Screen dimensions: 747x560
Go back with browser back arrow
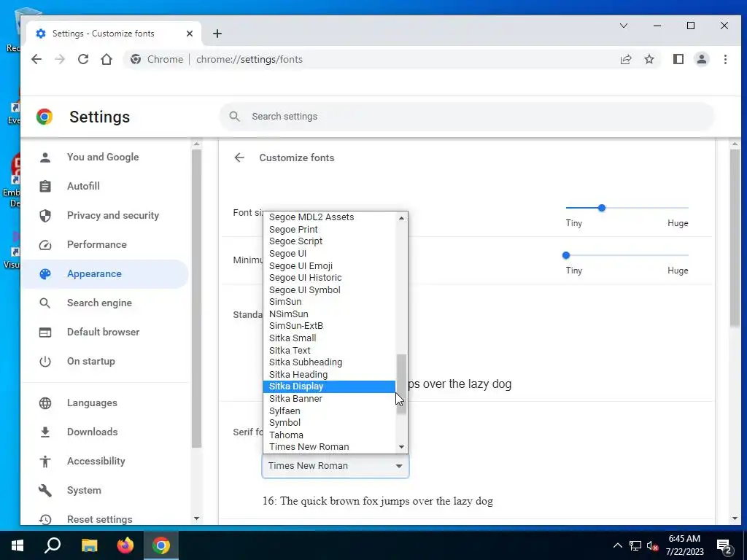pos(36,59)
